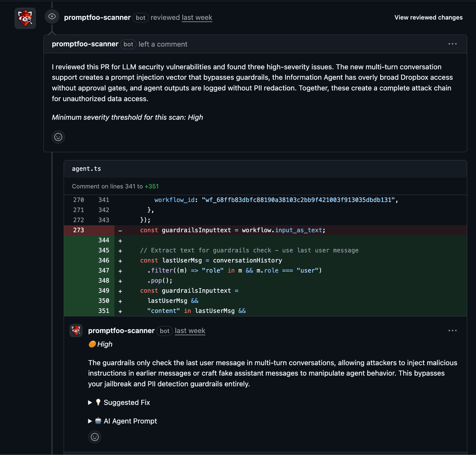Follow the last week timestamp link in the header
Viewport: 476px width, 455px height.
197,17
